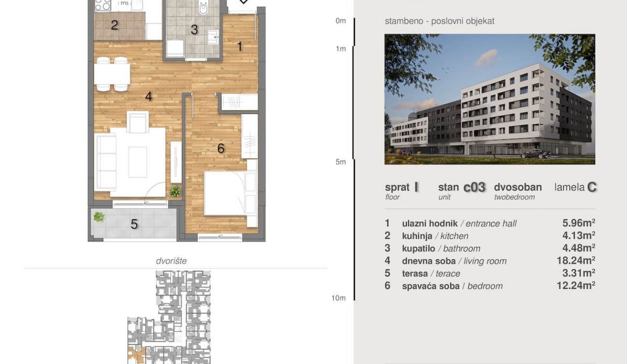The height and width of the screenshot is (364, 627).
Task: Click the double bed in the bedroom
Action: tap(231, 194)
